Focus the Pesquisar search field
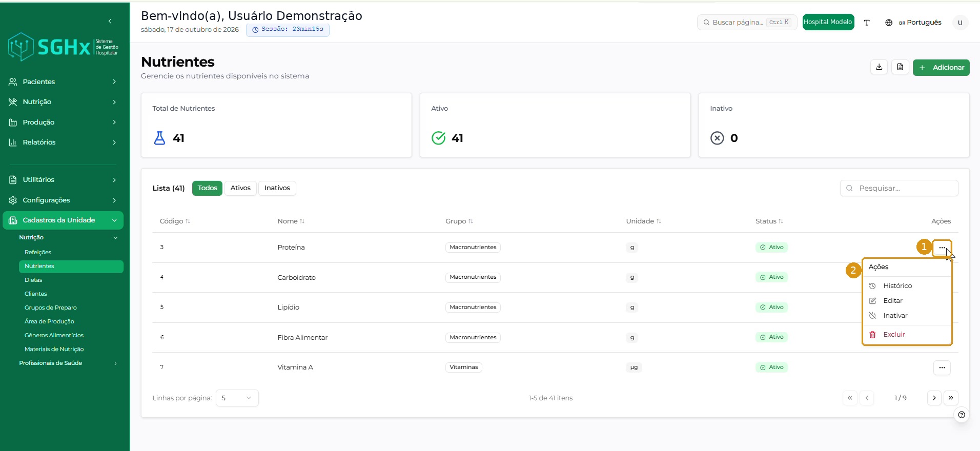 point(899,188)
